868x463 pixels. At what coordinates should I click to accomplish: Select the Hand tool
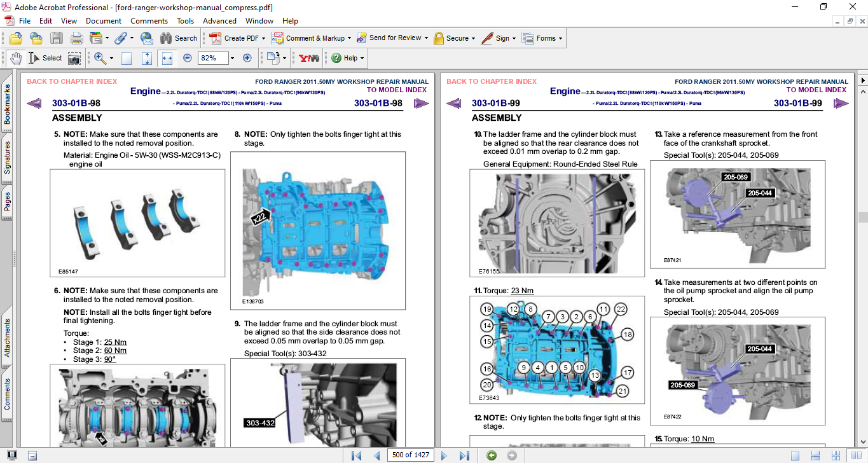(x=15, y=58)
